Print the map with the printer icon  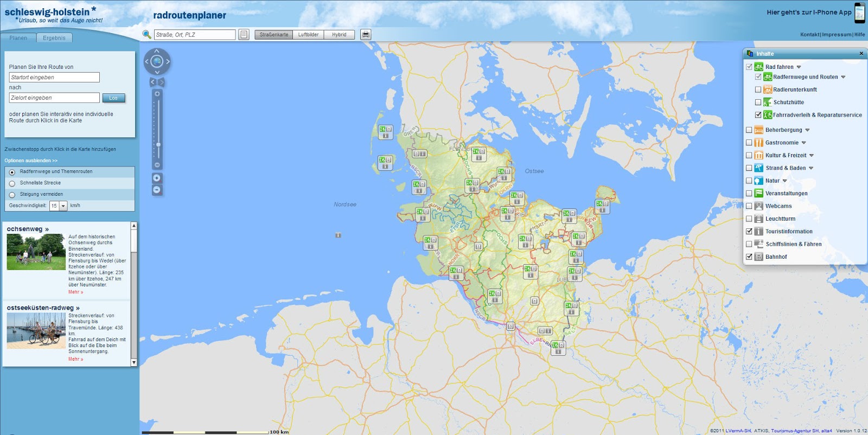[366, 35]
